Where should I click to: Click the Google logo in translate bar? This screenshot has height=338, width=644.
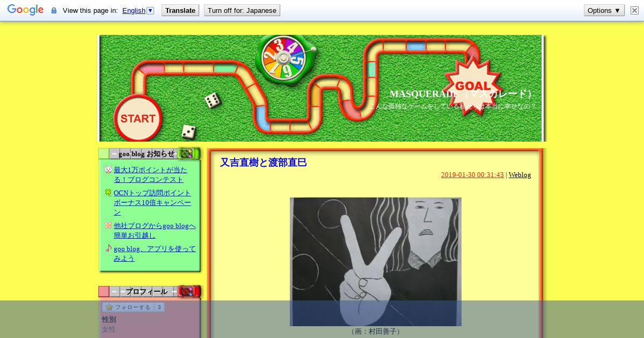coord(25,10)
